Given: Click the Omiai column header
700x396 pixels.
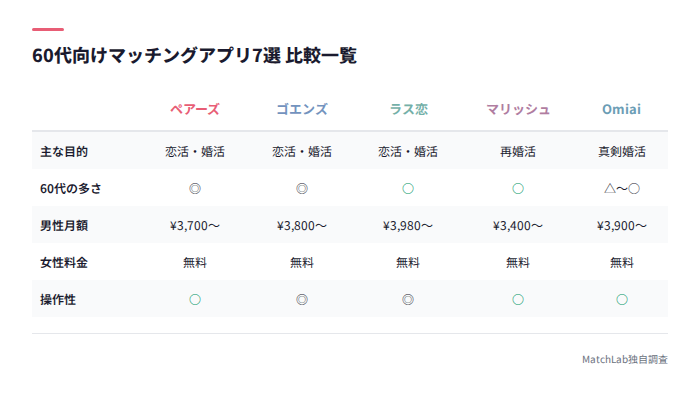Looking at the screenshot, I should click(x=621, y=109).
